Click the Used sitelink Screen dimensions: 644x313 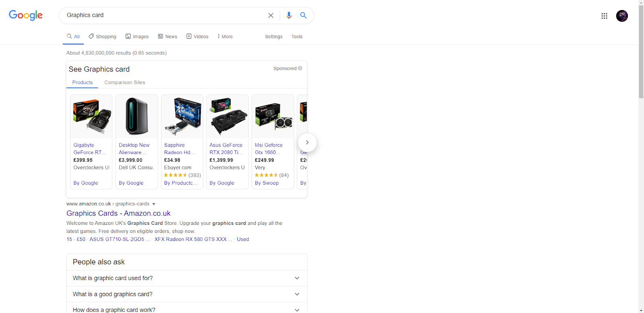pos(243,239)
